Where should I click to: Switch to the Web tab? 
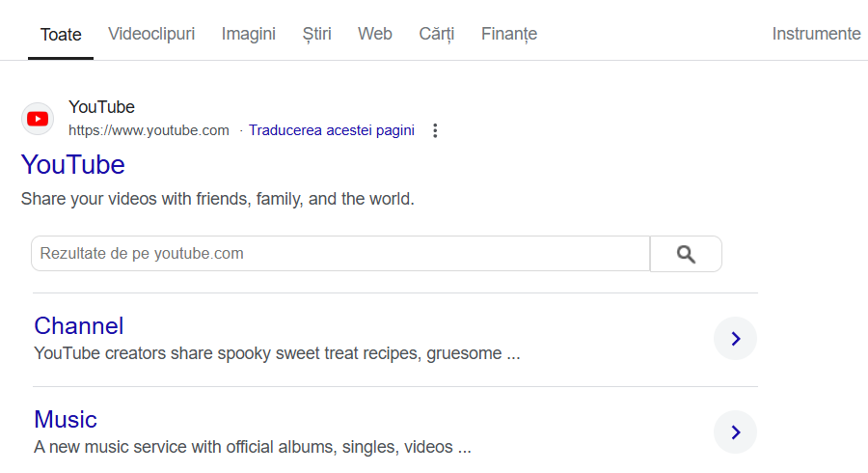[x=375, y=34]
